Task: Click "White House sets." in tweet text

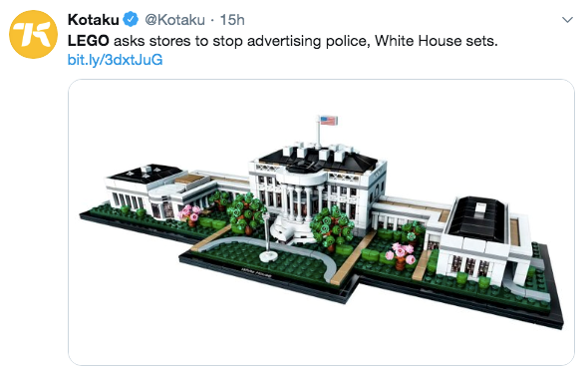Action: tap(437, 41)
